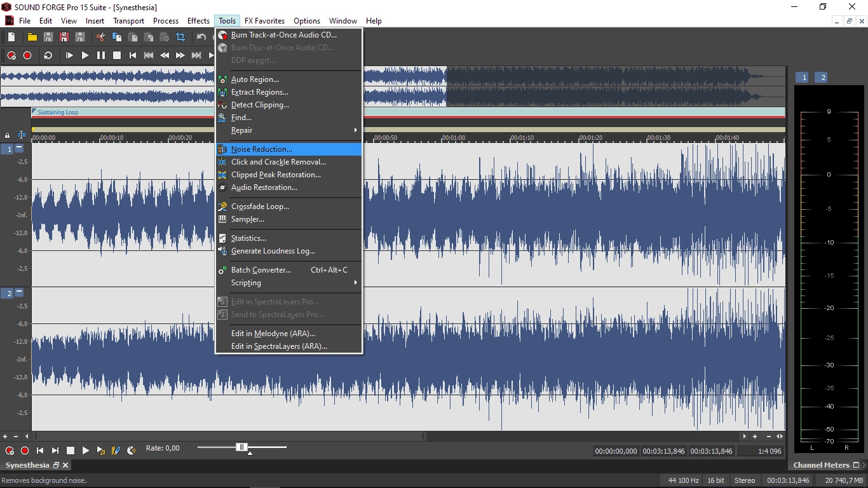Click Record in the bottom data window transport

(25, 451)
